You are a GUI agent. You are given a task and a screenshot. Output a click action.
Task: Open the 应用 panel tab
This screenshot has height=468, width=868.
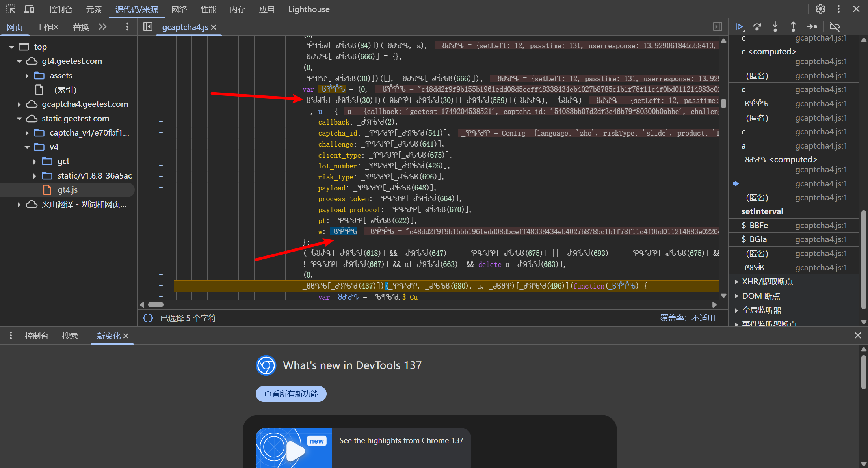point(267,9)
